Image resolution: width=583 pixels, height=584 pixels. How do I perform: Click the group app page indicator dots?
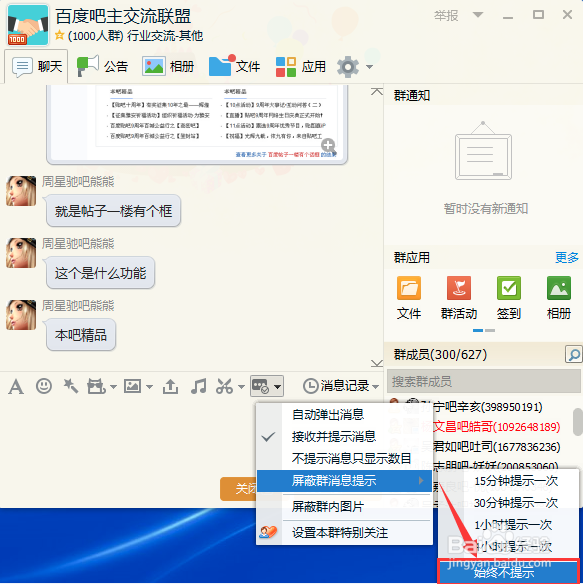coord(484,330)
